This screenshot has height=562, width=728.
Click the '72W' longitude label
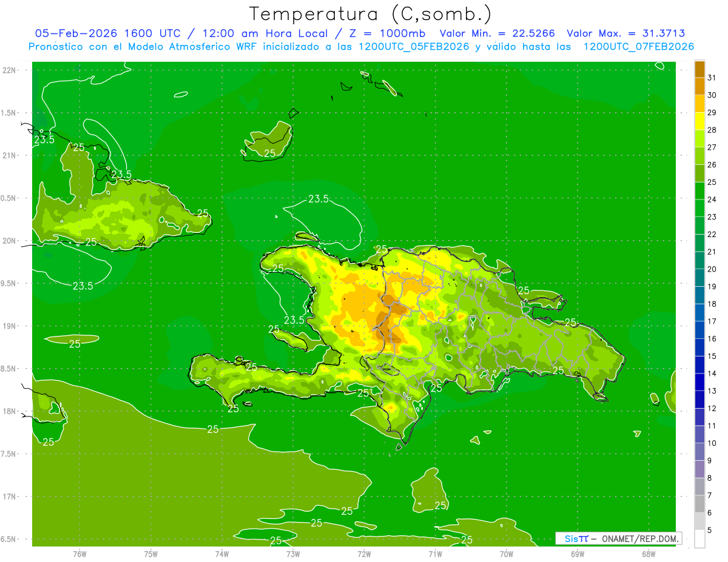tap(364, 554)
